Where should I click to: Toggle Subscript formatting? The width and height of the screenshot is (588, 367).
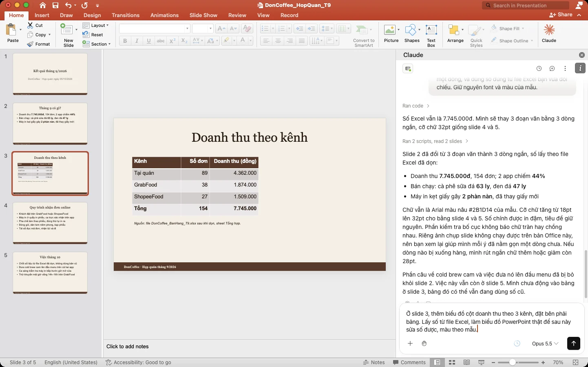point(184,41)
